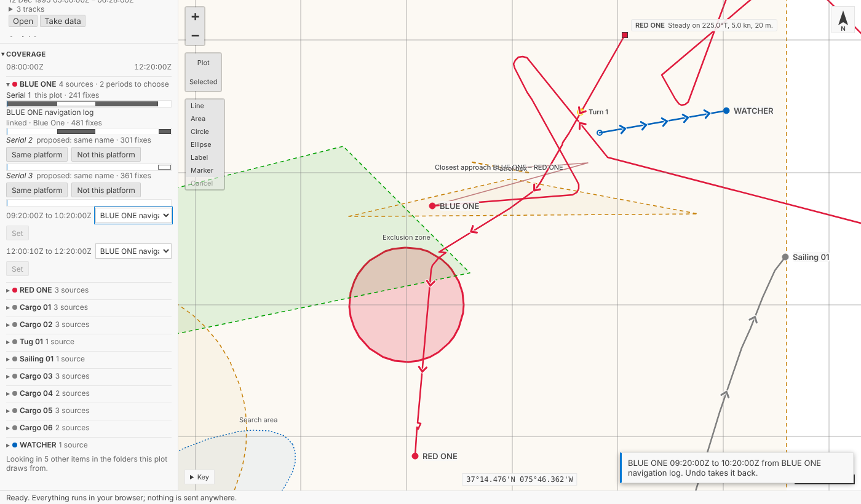The height and width of the screenshot is (504, 861).
Task: Open source dropdown for 09:20:00Z to 10:20:00Z
Action: [x=133, y=216]
